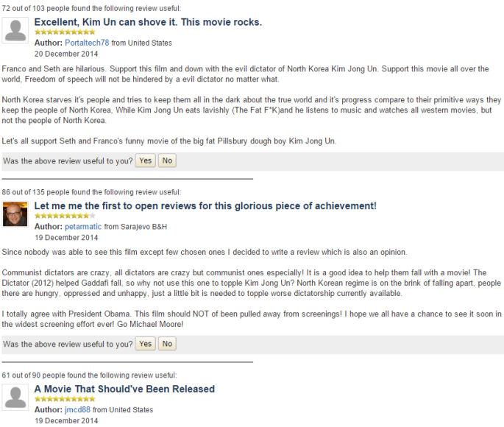Visit the jmcd88 author profile link

click(77, 410)
